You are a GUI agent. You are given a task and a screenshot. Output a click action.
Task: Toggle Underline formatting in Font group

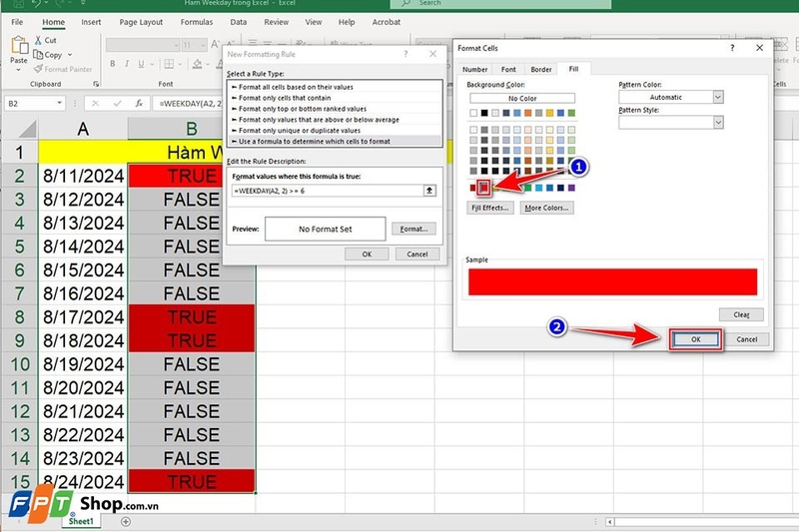coord(141,64)
